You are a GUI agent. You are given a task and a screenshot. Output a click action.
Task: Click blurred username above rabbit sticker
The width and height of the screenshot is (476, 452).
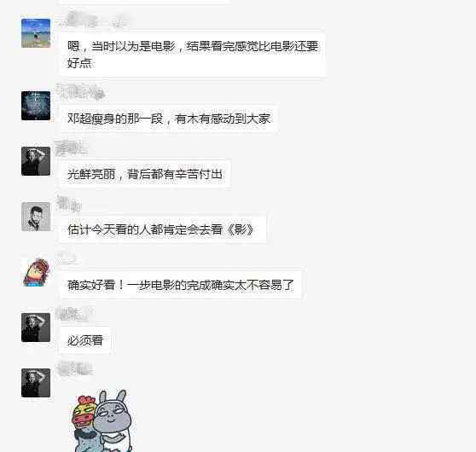point(74,368)
